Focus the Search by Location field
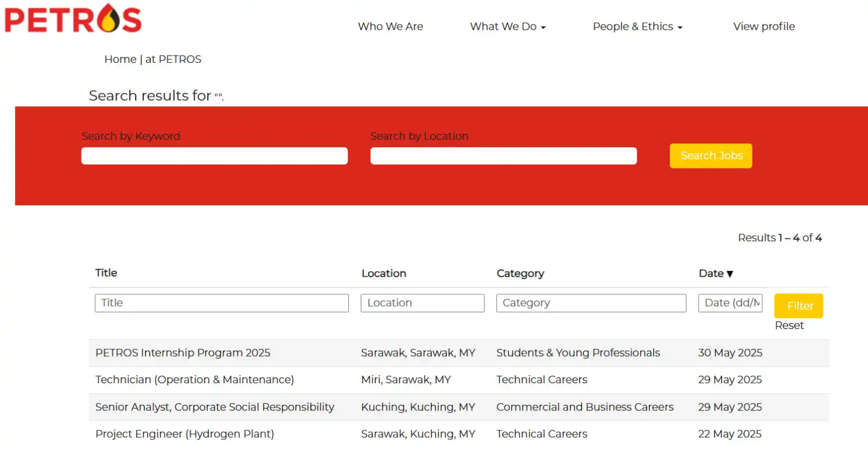The width and height of the screenshot is (868, 458). 503,156
